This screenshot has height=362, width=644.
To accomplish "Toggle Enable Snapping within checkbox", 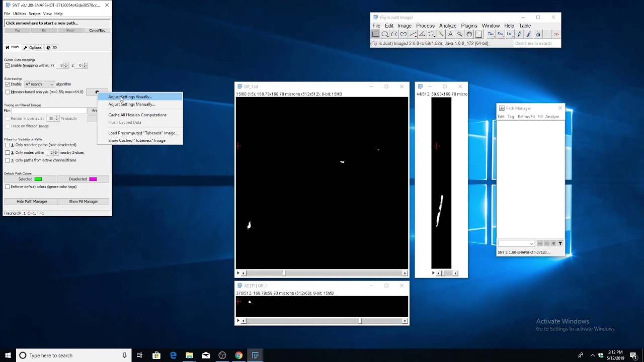I will (7, 65).
